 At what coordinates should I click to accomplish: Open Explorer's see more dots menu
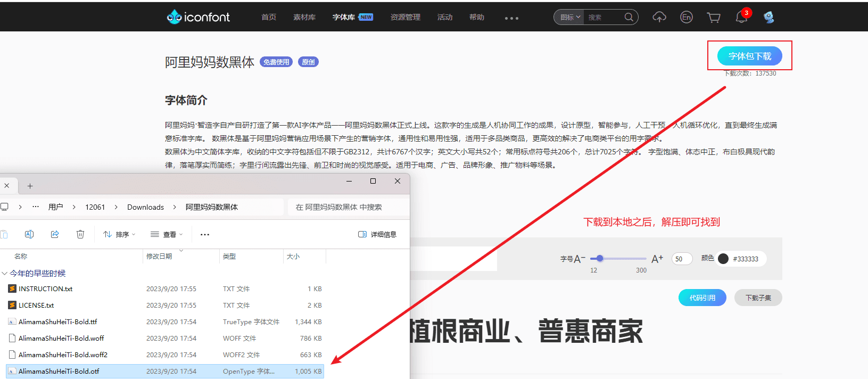205,234
